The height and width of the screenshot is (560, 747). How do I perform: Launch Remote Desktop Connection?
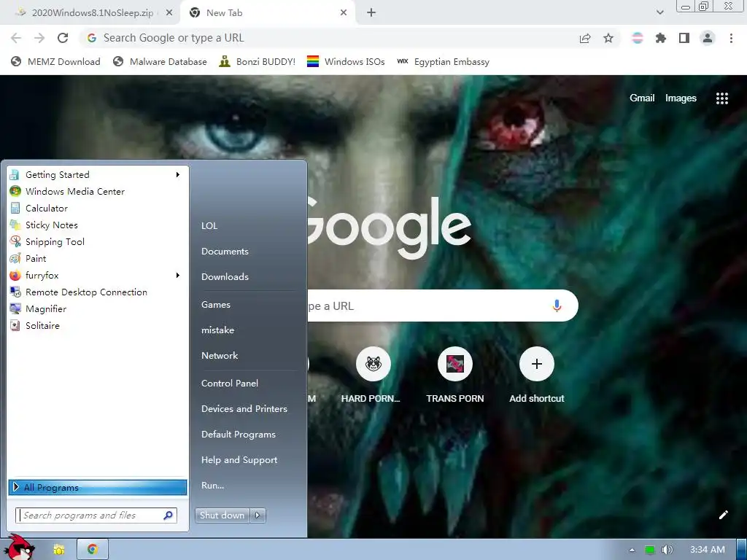[98, 292]
